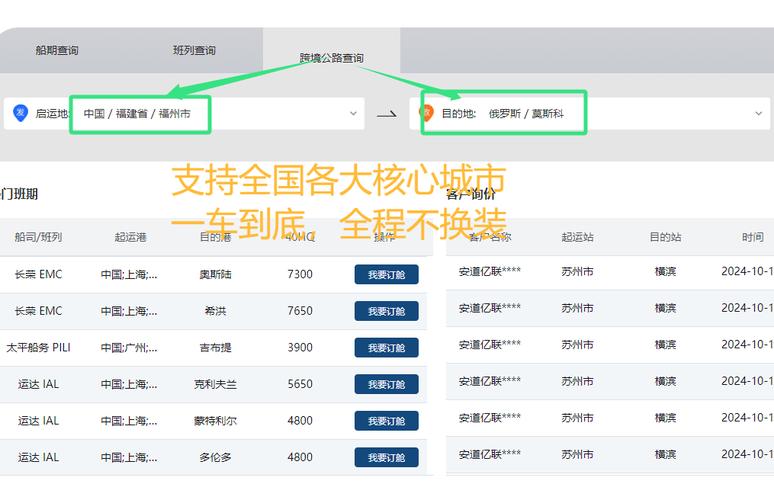This screenshot has width=774, height=500.
Task: Select the 跨境公路查询 tab
Action: 331,58
